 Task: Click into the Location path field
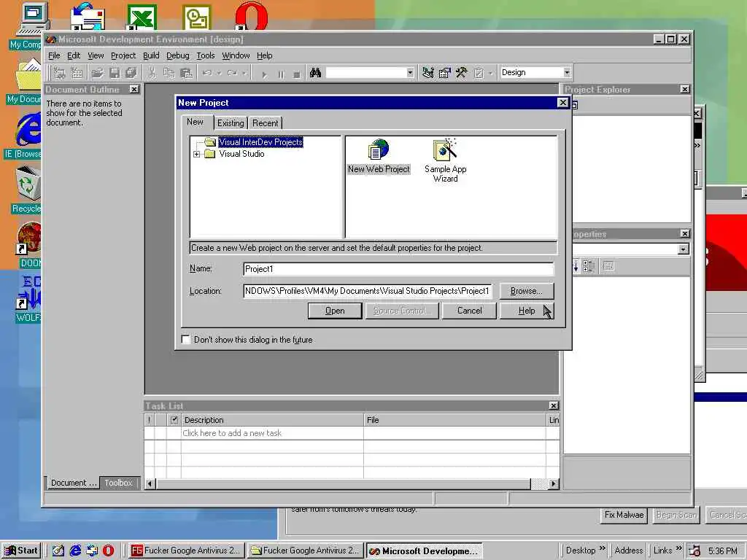pos(368,290)
